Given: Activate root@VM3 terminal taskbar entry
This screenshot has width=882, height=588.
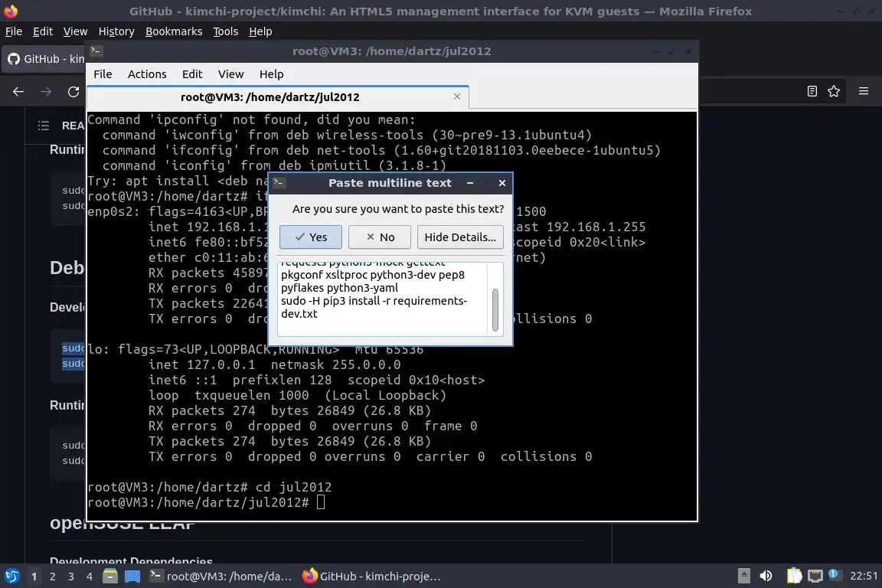Looking at the screenshot, I should tap(221, 577).
